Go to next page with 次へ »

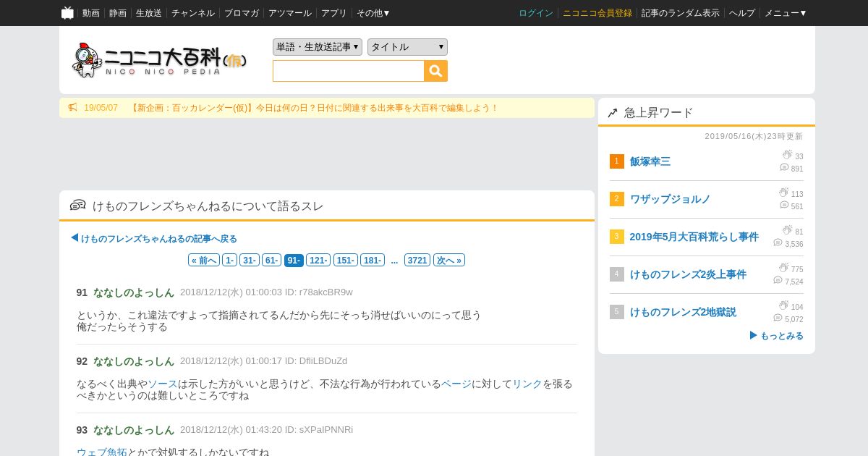[x=449, y=260]
